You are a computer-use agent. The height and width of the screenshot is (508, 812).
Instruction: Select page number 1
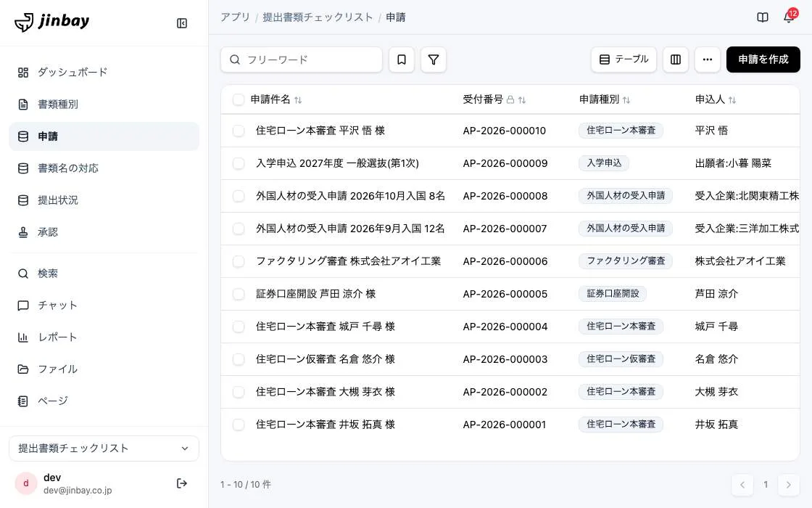coord(766,485)
